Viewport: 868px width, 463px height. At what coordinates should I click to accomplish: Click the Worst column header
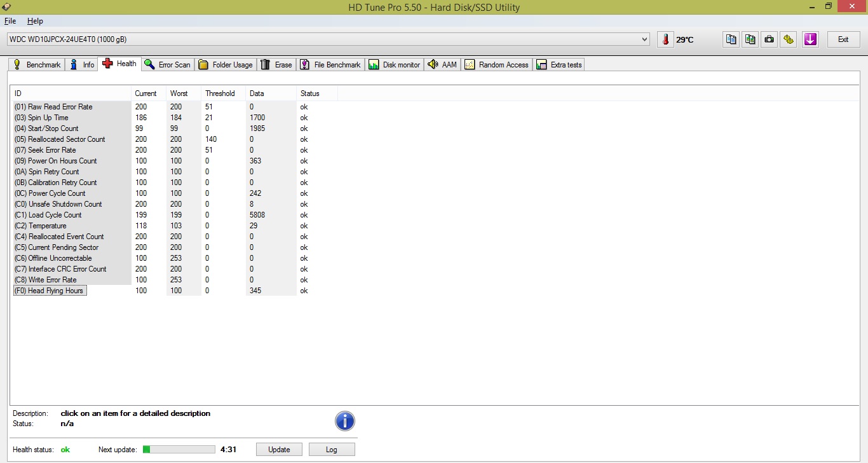pos(184,93)
